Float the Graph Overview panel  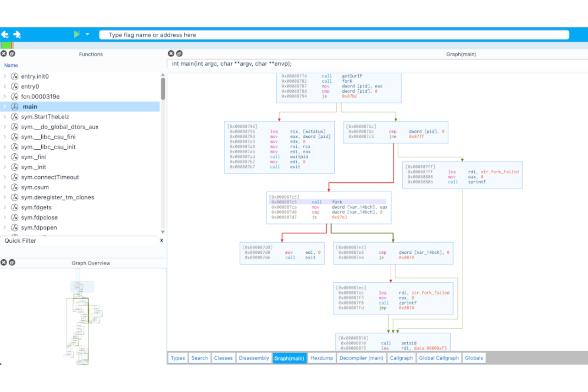pyautogui.click(x=12, y=263)
